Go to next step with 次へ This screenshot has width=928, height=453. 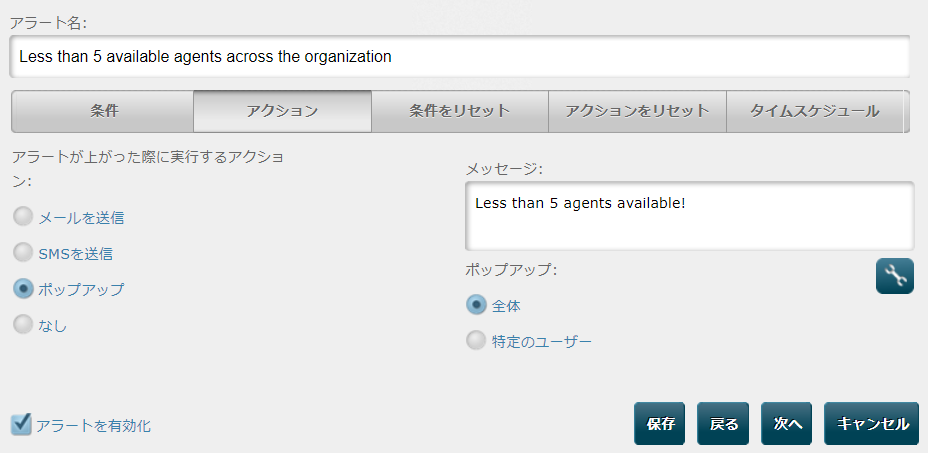coord(787,423)
